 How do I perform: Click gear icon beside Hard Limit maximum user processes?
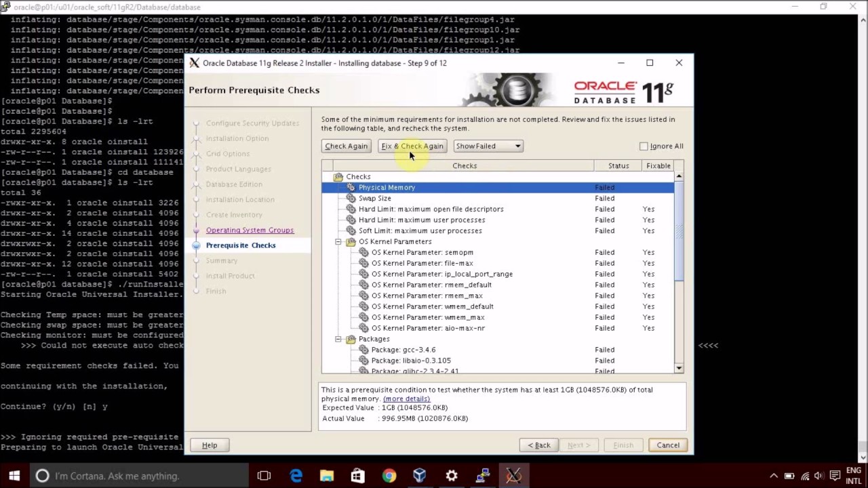point(351,220)
